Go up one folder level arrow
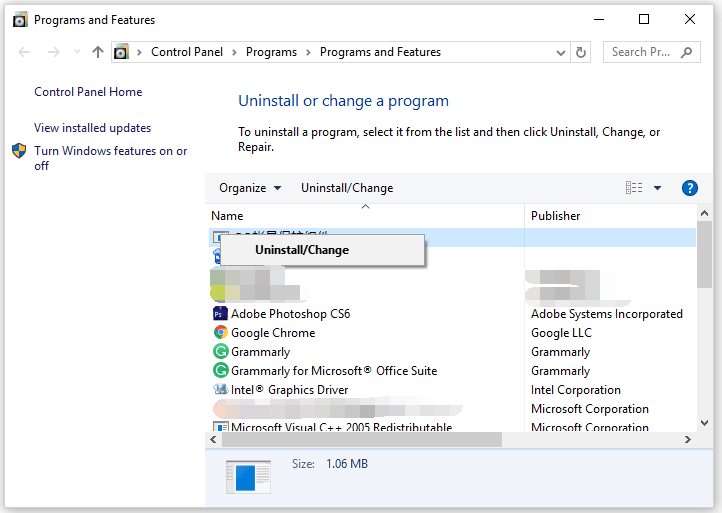This screenshot has width=722, height=513. coord(98,52)
